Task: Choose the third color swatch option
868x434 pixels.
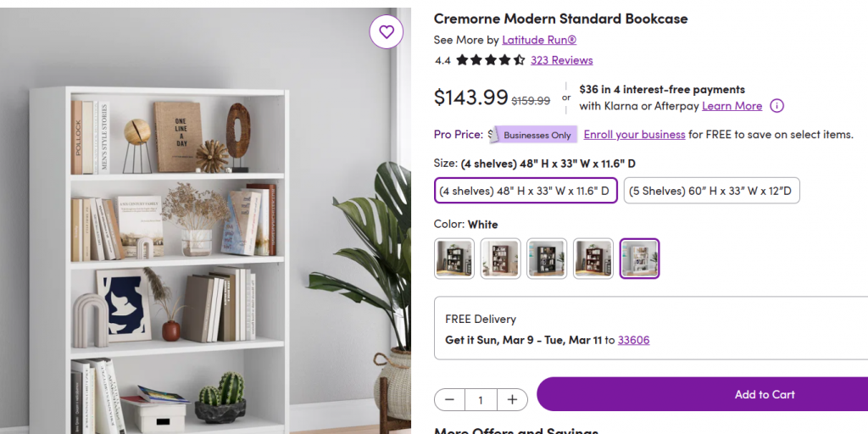Action: 547,259
